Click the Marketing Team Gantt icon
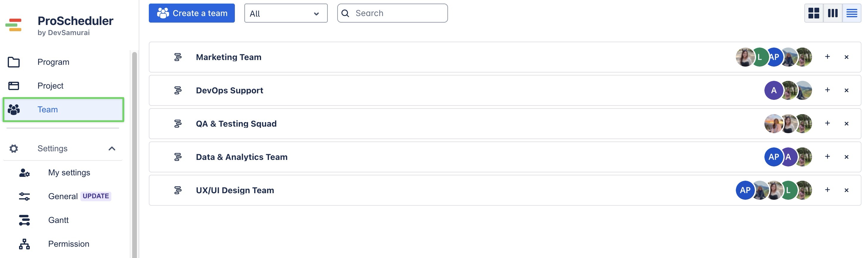Image resolution: width=868 pixels, height=258 pixels. (x=178, y=57)
